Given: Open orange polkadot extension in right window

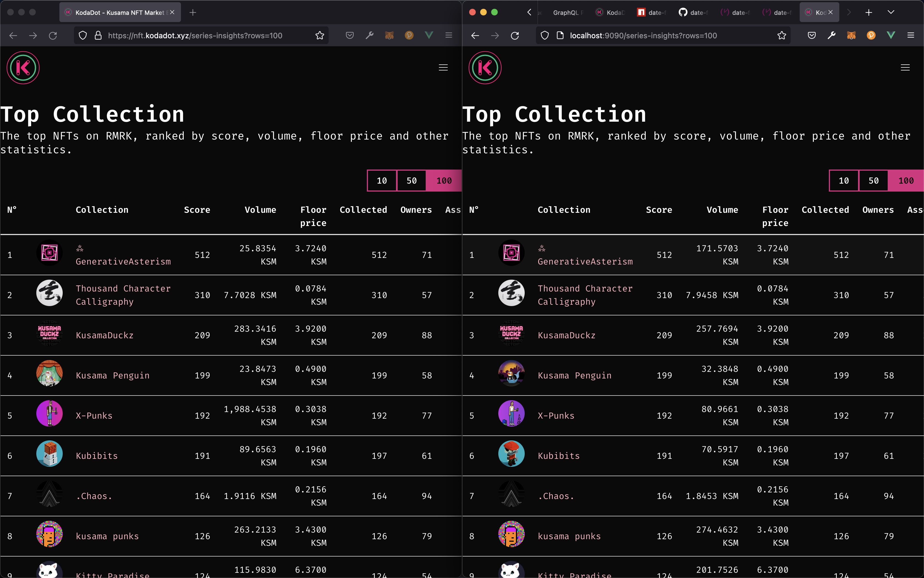Looking at the screenshot, I should pos(871,36).
